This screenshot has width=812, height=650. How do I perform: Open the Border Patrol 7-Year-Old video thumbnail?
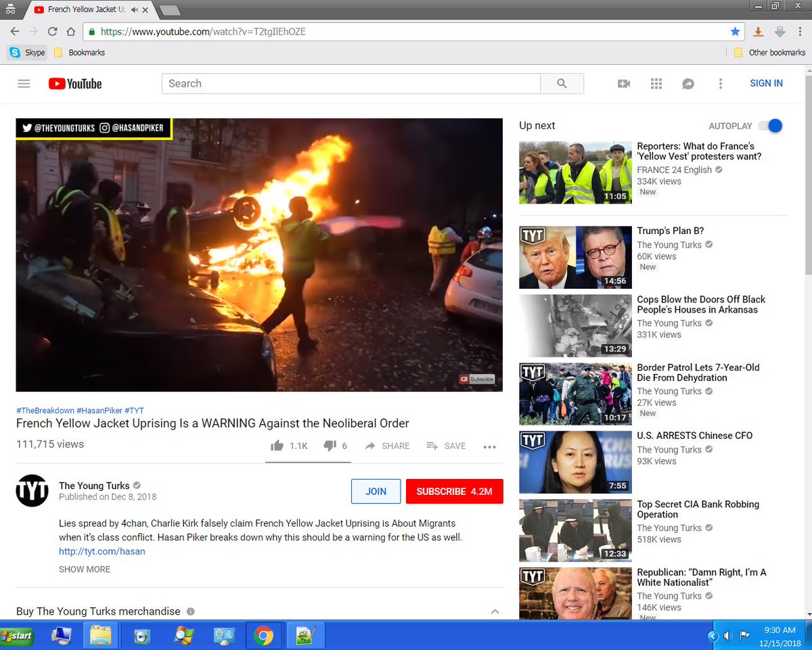[576, 394]
